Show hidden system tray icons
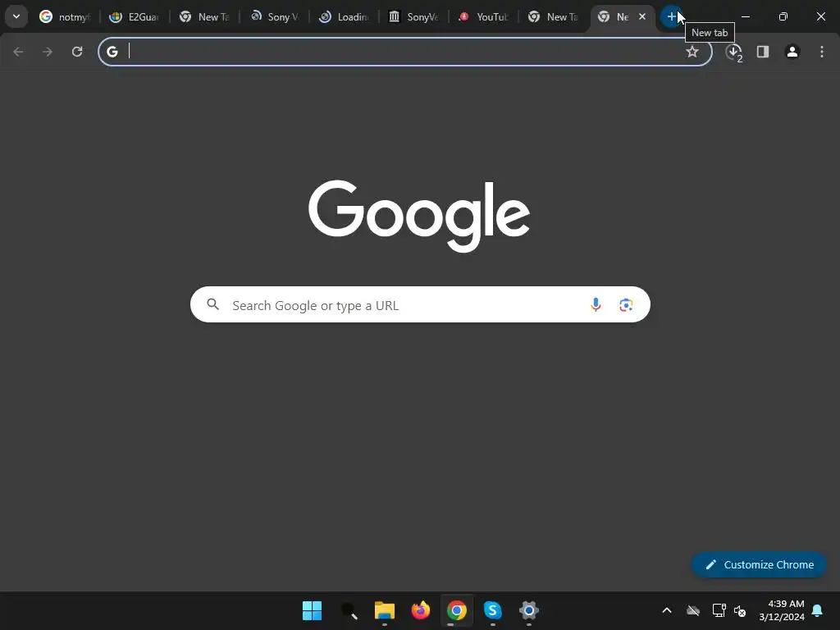Image resolution: width=840 pixels, height=630 pixels. coord(667,610)
